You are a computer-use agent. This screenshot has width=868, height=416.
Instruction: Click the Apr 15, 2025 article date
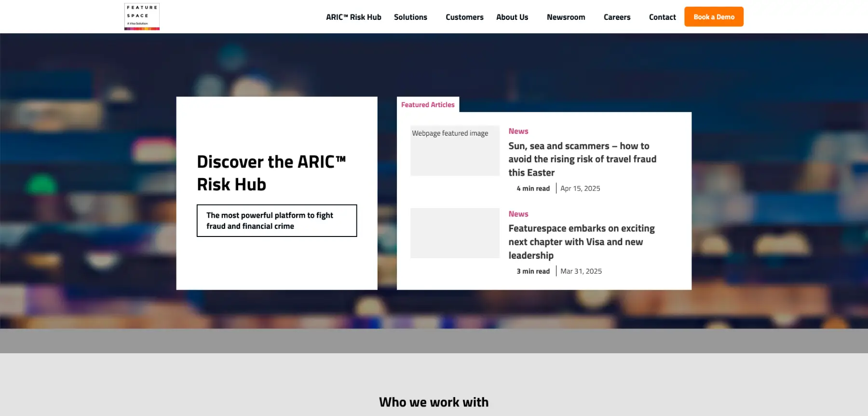(x=580, y=189)
